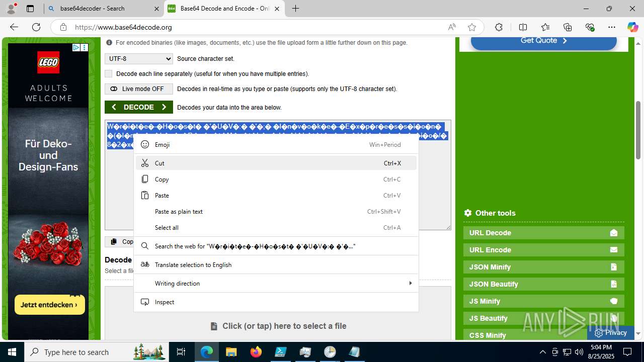Choose Copy from the context menu
This screenshot has width=644, height=362.
[276, 179]
